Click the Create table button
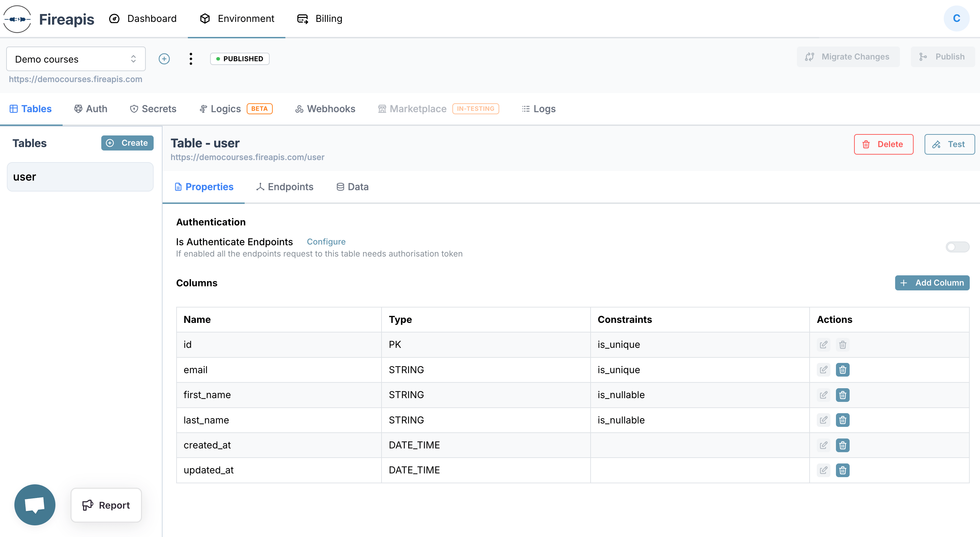Screen dimensions: 980x537 [127, 143]
